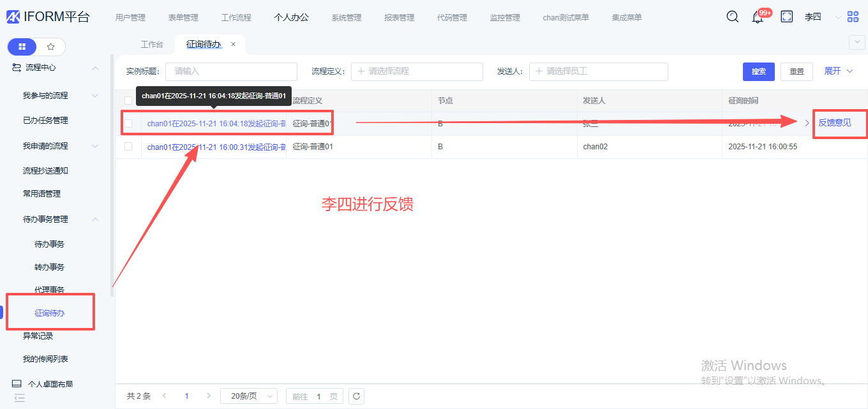868x409 pixels.
Task: Close the 征询待办 tab
Action: tap(233, 44)
